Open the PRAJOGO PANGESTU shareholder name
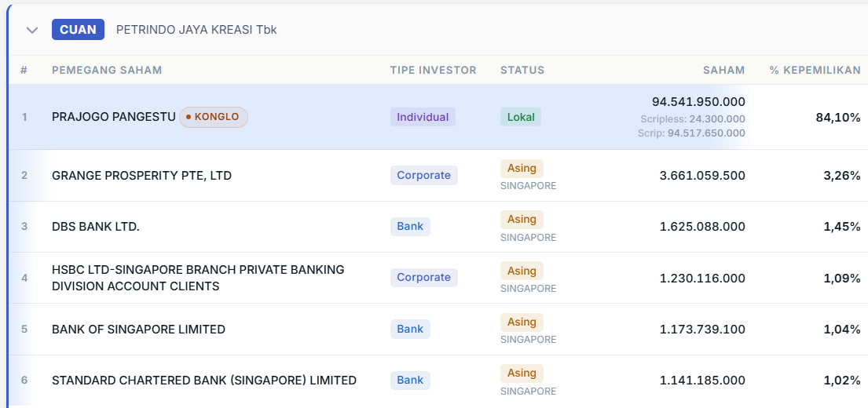The image size is (868, 408). tap(114, 117)
